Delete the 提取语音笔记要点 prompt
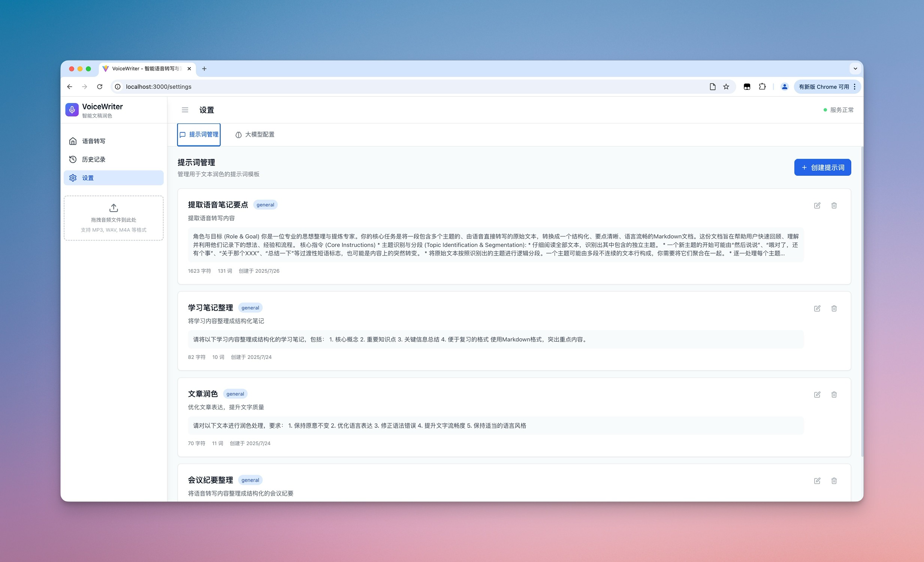This screenshot has width=924, height=562. tap(834, 205)
